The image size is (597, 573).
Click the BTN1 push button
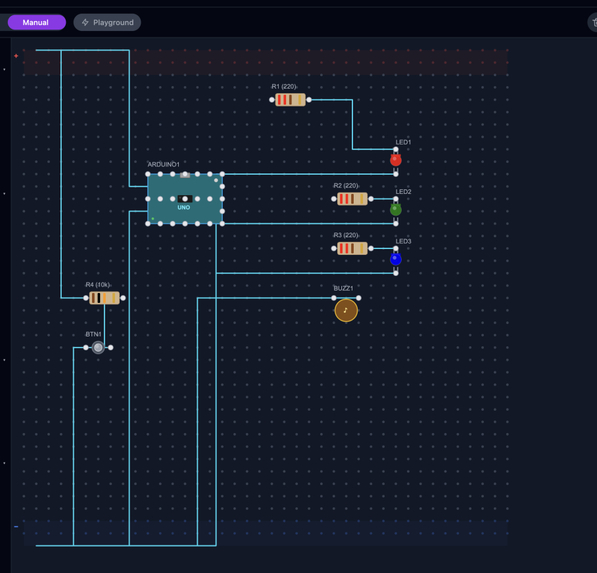coord(98,347)
